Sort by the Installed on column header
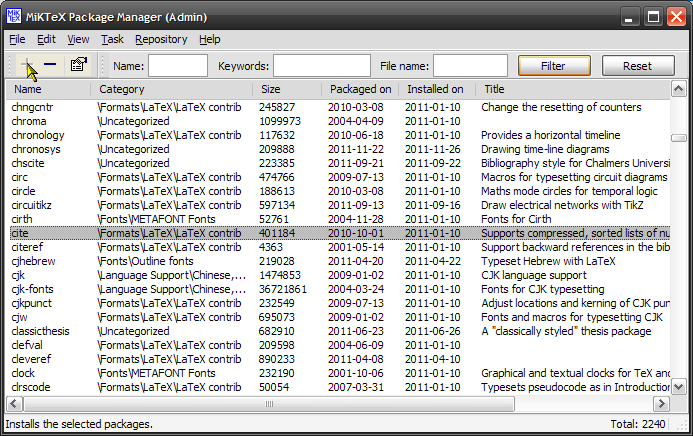The height and width of the screenshot is (436, 693). [437, 89]
